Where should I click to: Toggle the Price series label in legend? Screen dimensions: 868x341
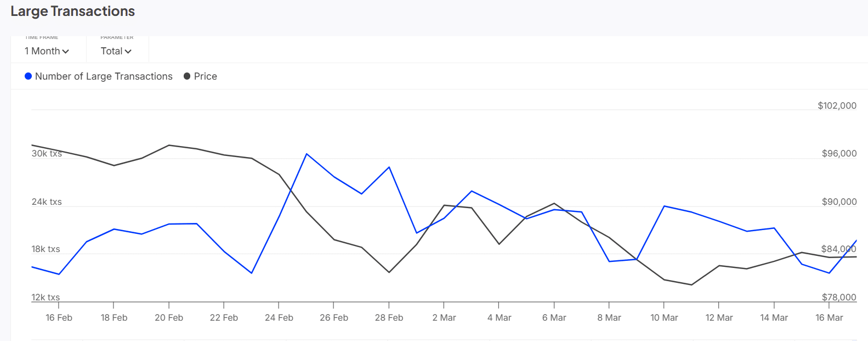click(206, 76)
